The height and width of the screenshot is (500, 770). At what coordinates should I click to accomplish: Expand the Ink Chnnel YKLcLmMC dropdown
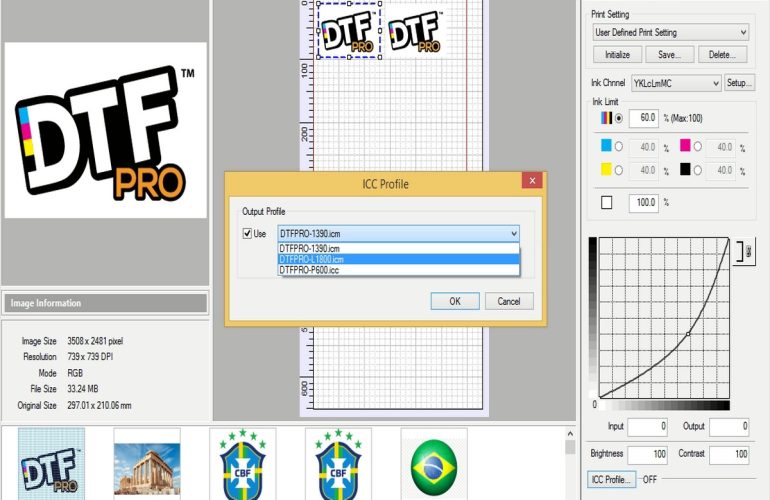click(676, 83)
